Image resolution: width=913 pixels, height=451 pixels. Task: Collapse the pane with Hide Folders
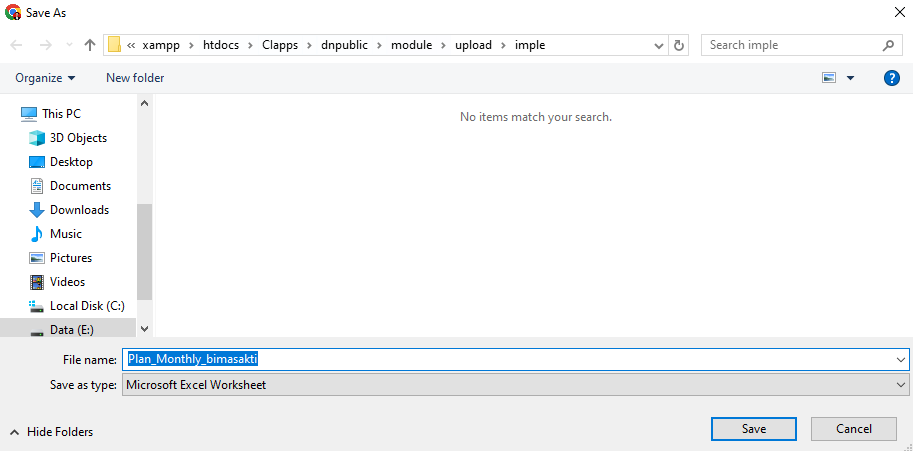(x=52, y=432)
